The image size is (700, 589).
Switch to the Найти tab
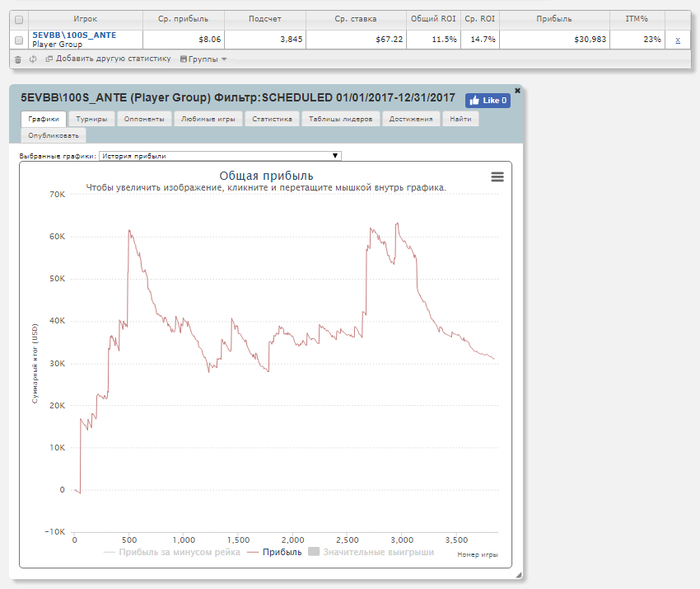461,119
